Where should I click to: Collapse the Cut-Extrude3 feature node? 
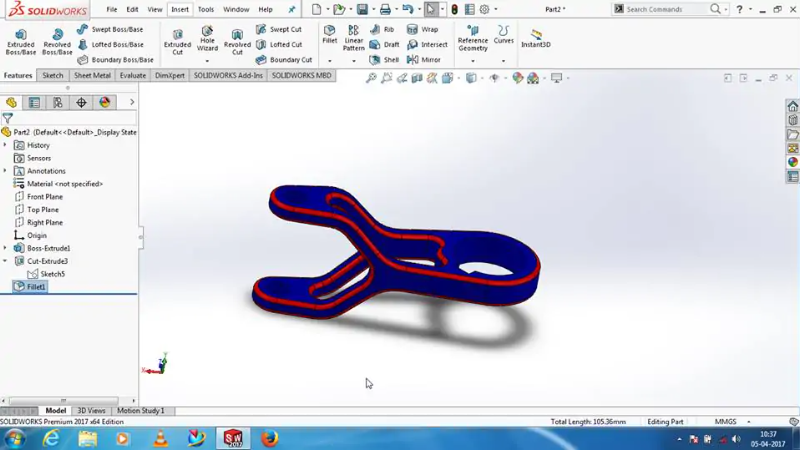point(5,261)
